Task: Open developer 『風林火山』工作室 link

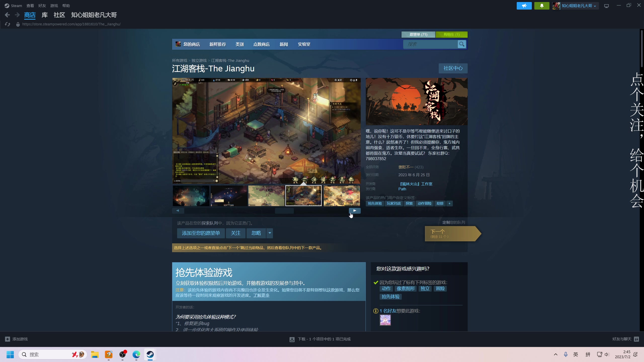Action: (x=415, y=184)
